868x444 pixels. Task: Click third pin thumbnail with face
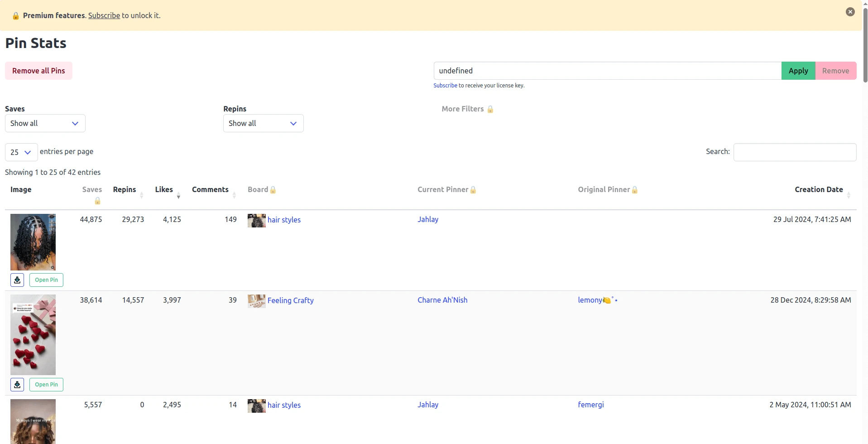click(x=33, y=421)
